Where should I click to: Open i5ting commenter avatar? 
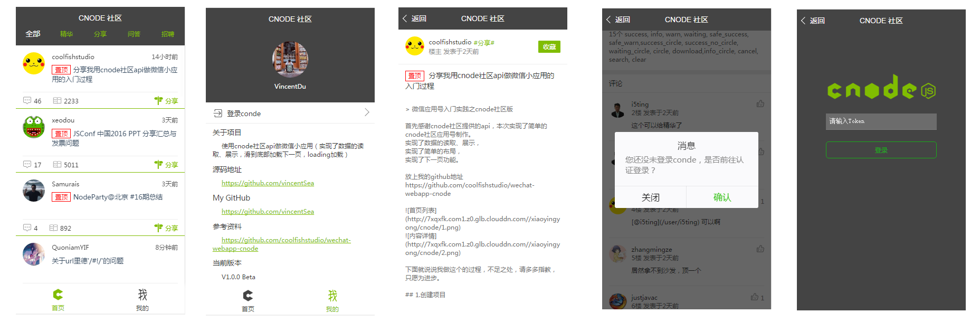click(618, 109)
